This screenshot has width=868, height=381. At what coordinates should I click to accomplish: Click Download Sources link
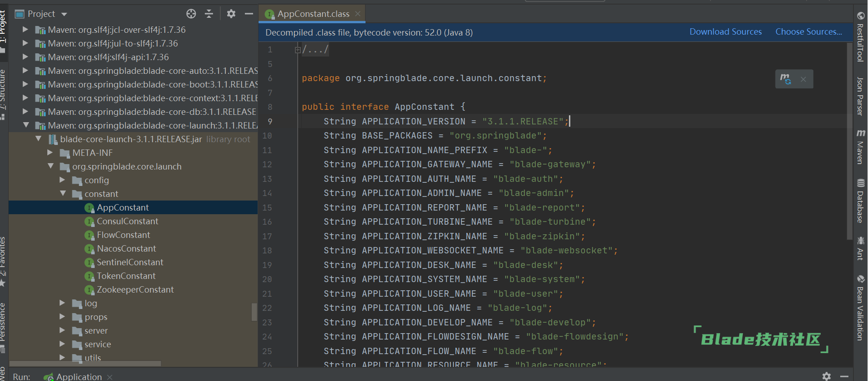click(726, 31)
